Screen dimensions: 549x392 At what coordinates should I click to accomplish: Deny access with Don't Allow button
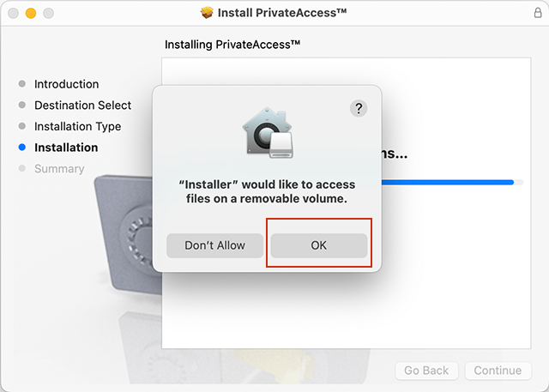(214, 245)
